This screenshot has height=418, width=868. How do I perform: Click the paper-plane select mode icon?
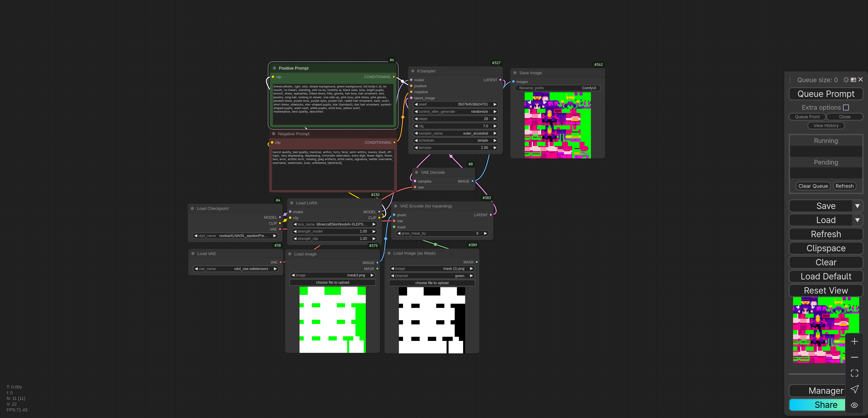pyautogui.click(x=854, y=389)
